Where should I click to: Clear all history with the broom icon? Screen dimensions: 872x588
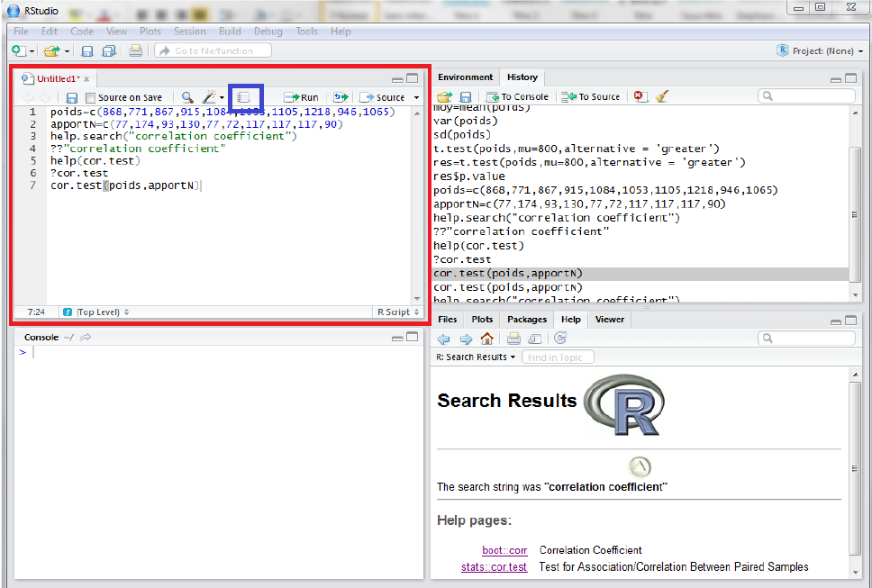click(660, 96)
